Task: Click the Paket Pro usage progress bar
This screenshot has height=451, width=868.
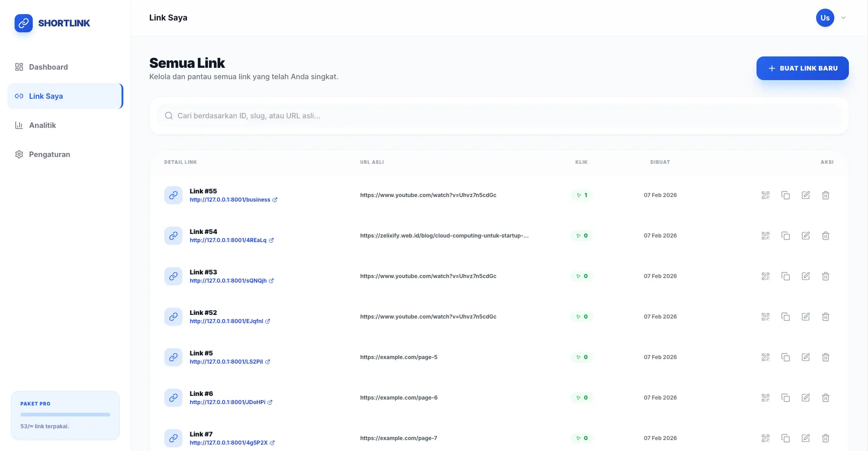Action: pyautogui.click(x=65, y=415)
